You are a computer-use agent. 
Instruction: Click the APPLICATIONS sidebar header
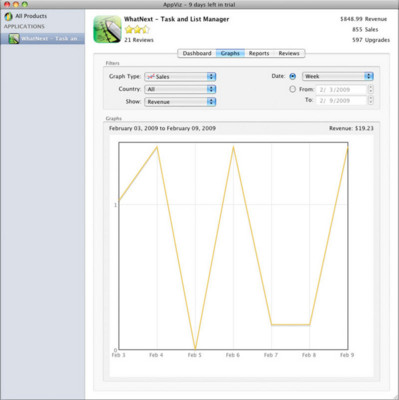coord(24,26)
